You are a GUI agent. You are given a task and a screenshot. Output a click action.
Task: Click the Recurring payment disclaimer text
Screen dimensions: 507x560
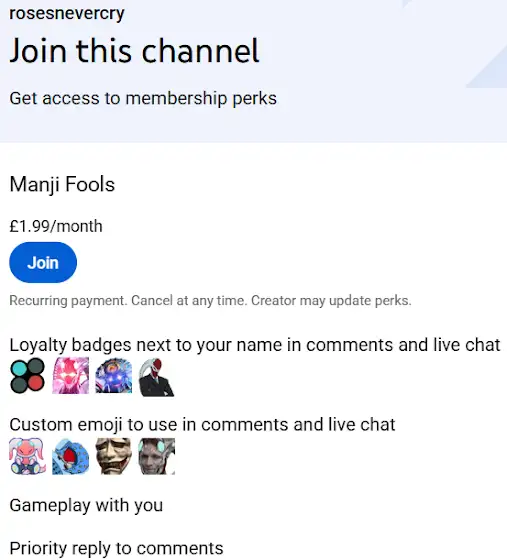[210, 301]
